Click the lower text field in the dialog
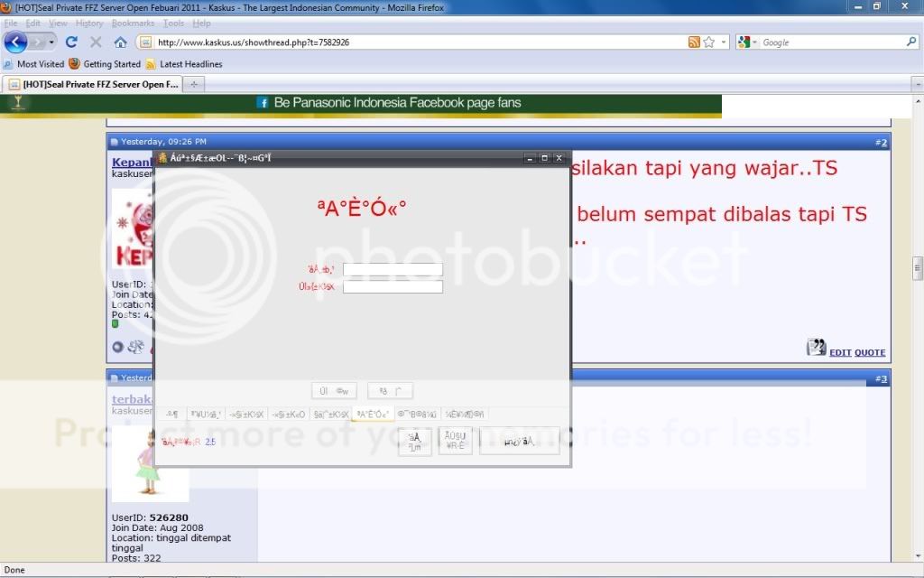The image size is (924, 578). (x=393, y=286)
